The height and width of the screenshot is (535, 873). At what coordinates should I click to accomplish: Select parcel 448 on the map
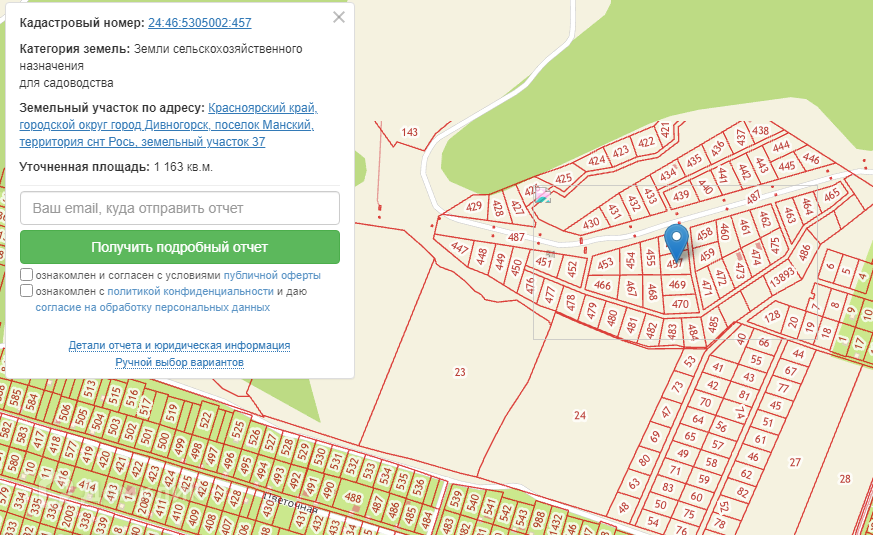click(x=482, y=256)
